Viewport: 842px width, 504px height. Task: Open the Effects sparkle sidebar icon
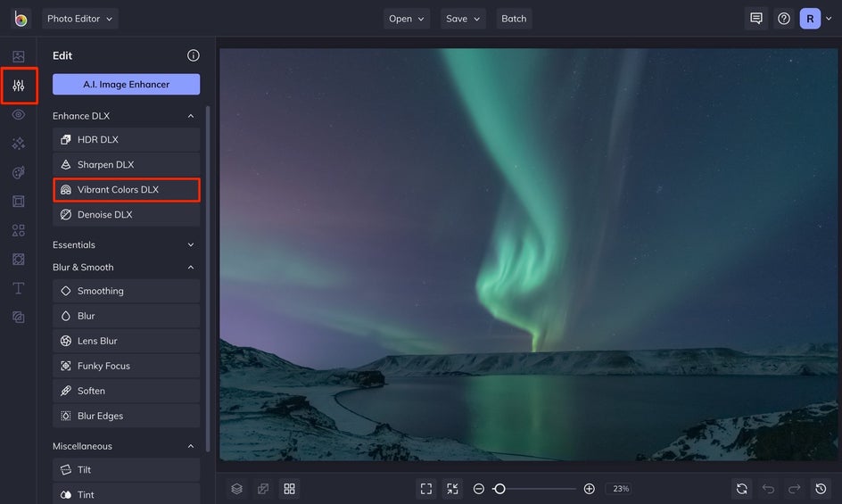point(18,144)
